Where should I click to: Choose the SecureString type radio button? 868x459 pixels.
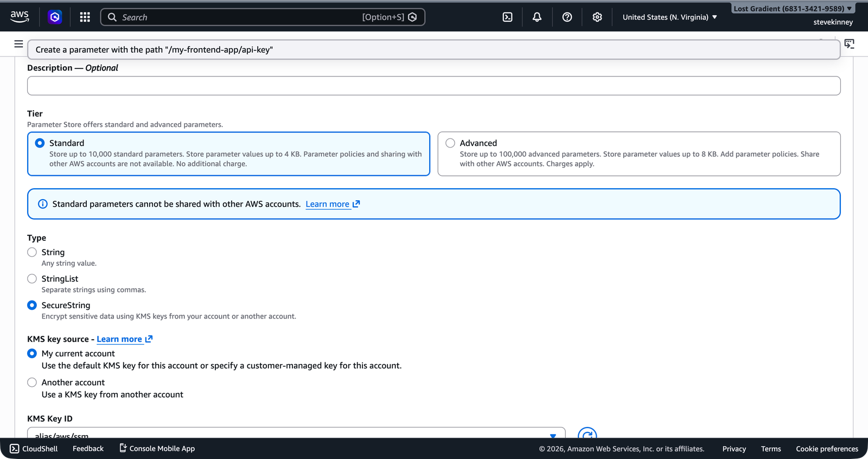32,305
